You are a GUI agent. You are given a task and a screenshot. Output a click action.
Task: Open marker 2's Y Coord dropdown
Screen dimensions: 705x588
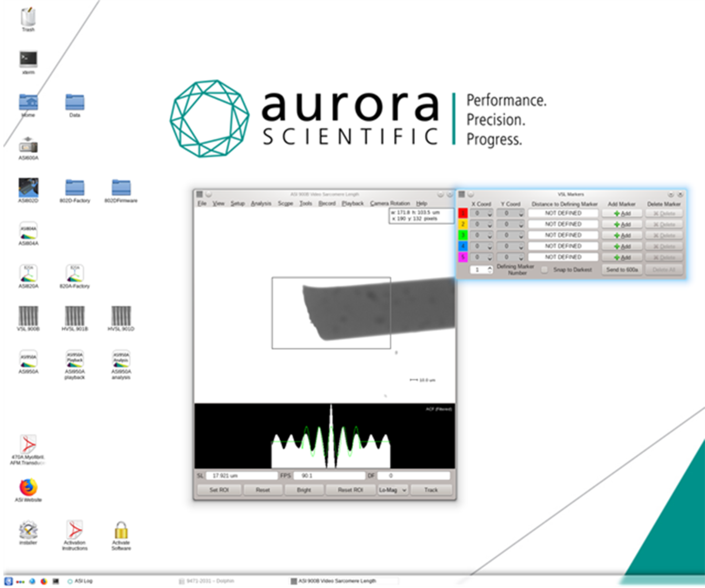click(x=521, y=224)
